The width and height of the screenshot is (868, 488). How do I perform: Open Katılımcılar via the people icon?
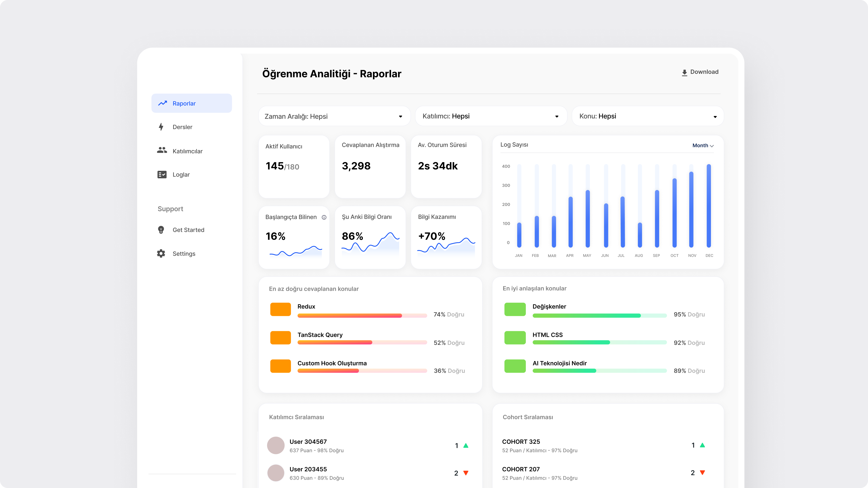pyautogui.click(x=162, y=150)
